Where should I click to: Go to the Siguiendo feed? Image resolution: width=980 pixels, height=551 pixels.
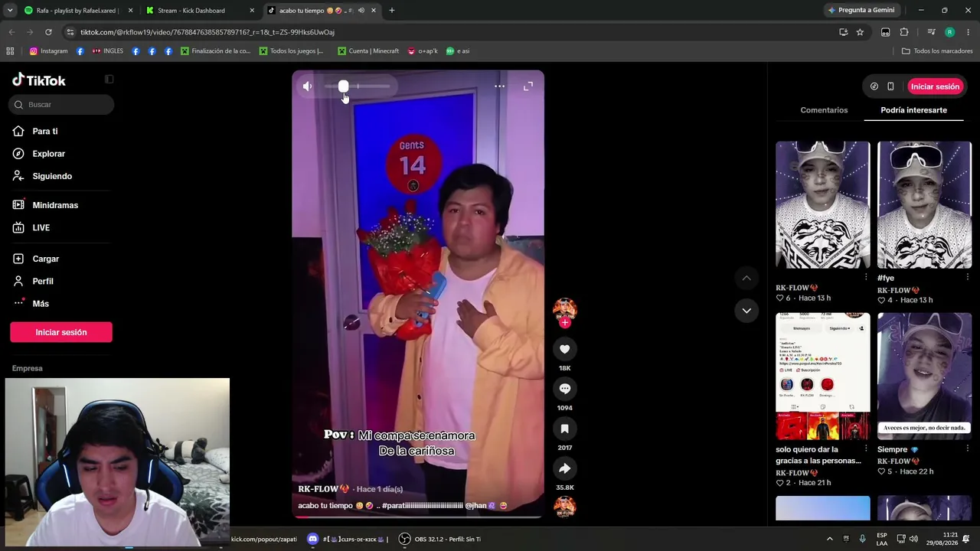click(x=52, y=176)
